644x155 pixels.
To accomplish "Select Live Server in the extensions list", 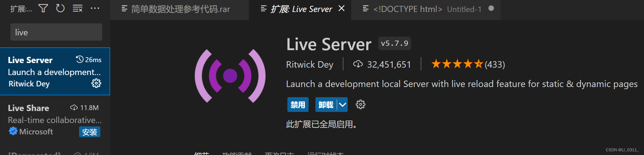I will (x=55, y=71).
